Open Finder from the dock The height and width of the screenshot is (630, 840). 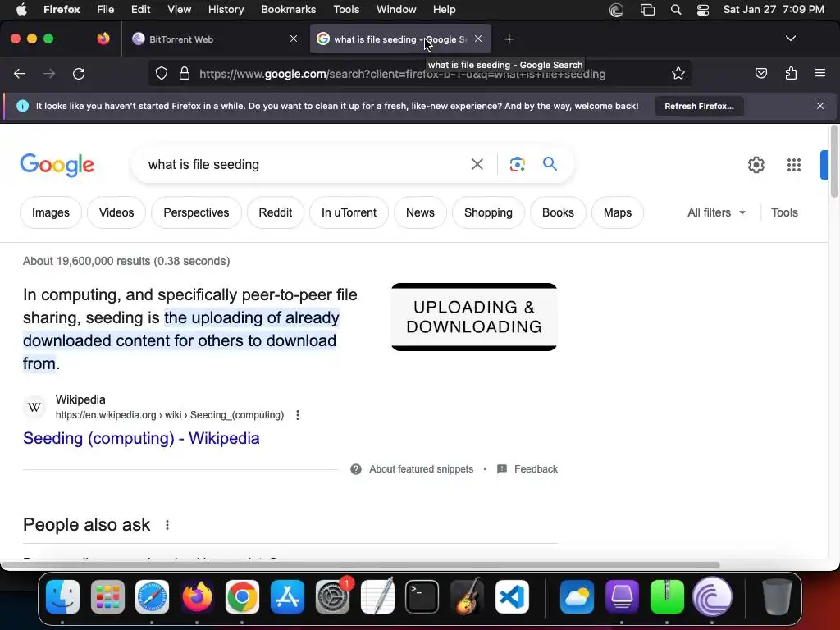coord(62,597)
